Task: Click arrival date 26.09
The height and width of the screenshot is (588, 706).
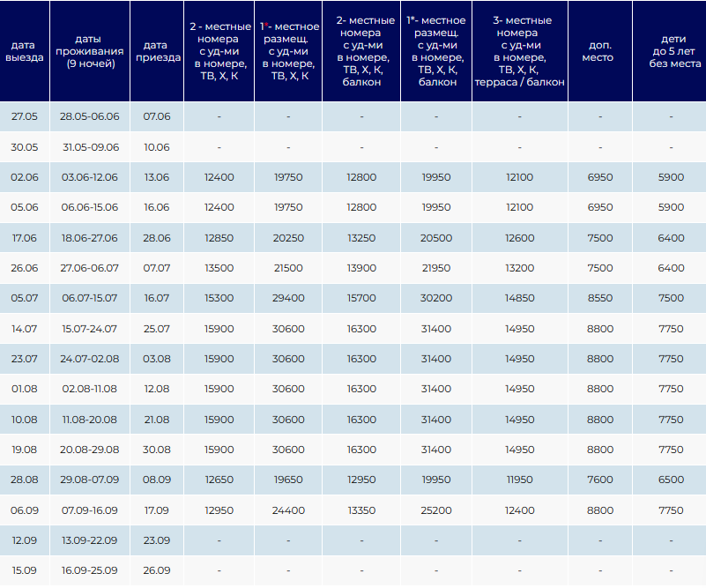Action: (x=157, y=570)
